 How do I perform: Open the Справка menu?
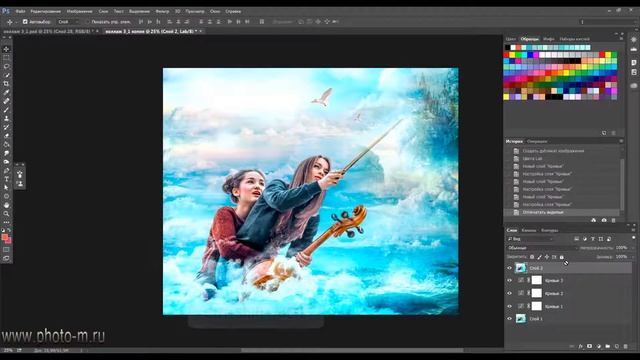click(x=233, y=11)
